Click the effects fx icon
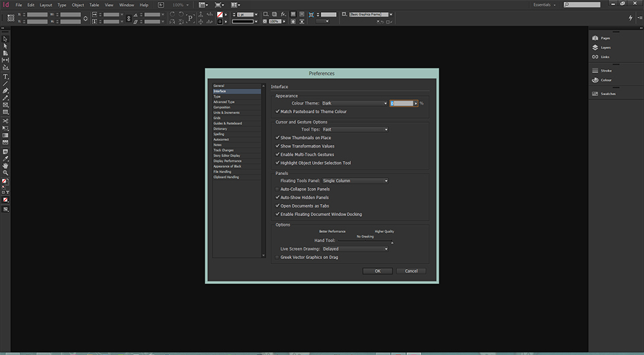The image size is (644, 355). (x=283, y=14)
